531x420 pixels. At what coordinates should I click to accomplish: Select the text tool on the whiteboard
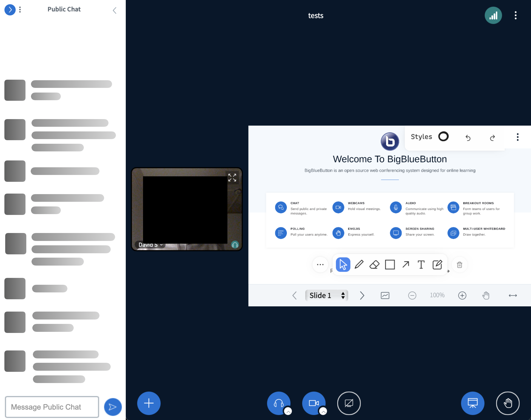421,264
